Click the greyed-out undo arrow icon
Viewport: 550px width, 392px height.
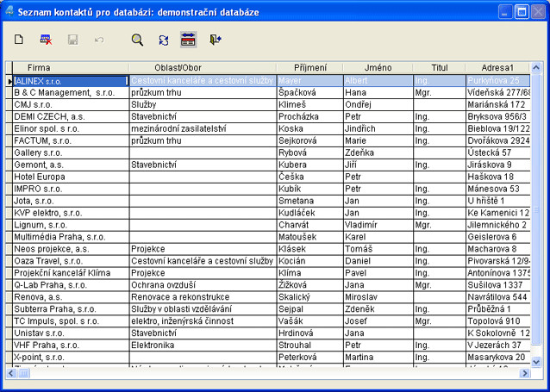pyautogui.click(x=99, y=40)
